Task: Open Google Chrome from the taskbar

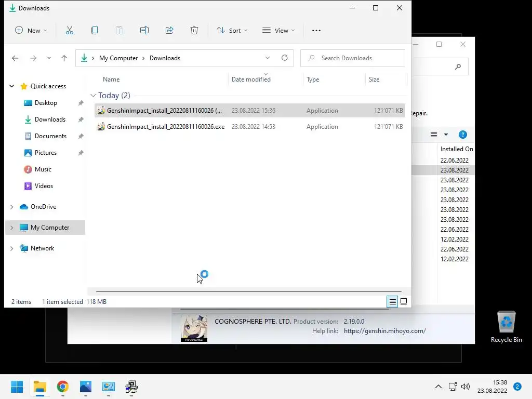Action: coord(63,387)
